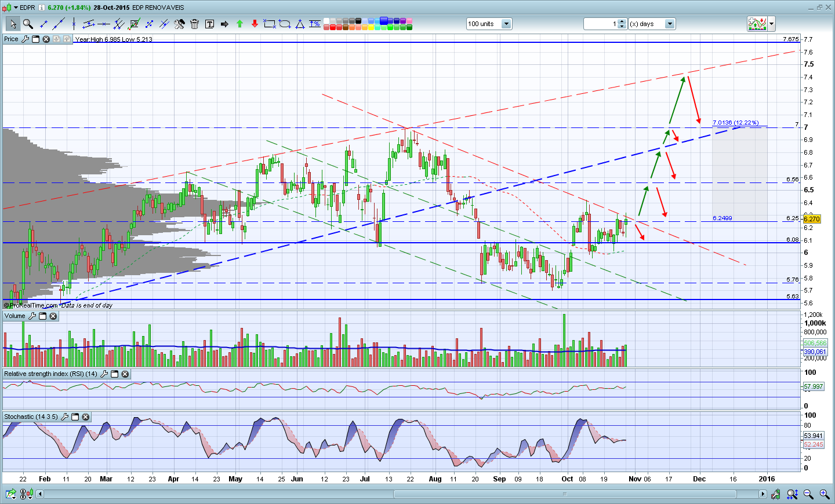Open Price panel wrench settings
Screen dimensions: 835x504
point(25,39)
